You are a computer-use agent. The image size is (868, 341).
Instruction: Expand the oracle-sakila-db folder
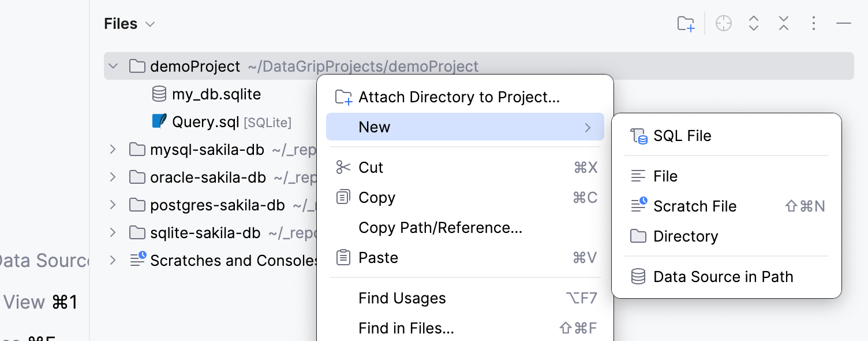point(112,177)
